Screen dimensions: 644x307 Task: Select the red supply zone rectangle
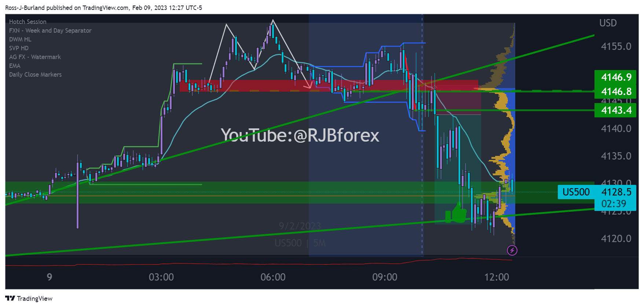329,85
